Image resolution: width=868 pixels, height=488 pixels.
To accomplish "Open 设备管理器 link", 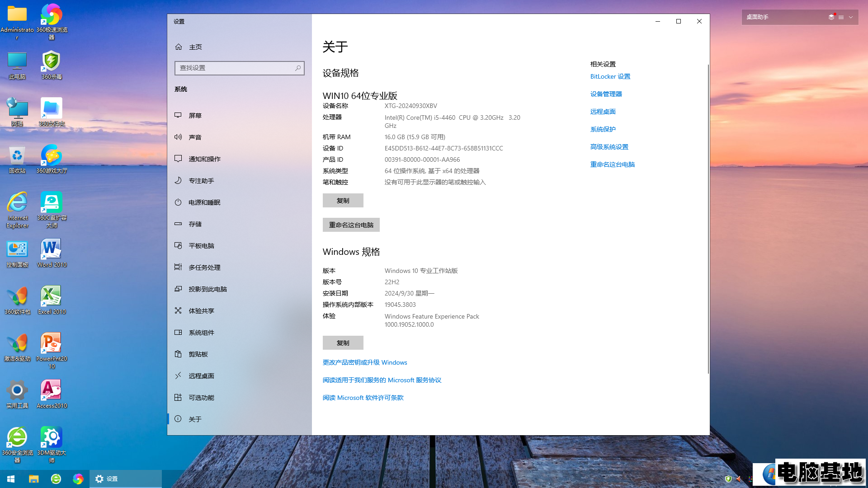I will [606, 94].
